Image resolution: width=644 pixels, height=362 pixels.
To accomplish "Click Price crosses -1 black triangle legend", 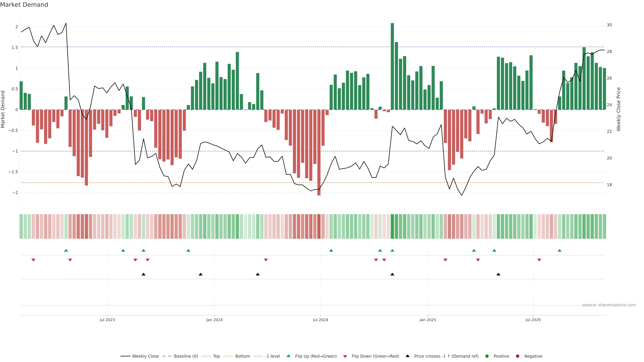I will pos(408,356).
